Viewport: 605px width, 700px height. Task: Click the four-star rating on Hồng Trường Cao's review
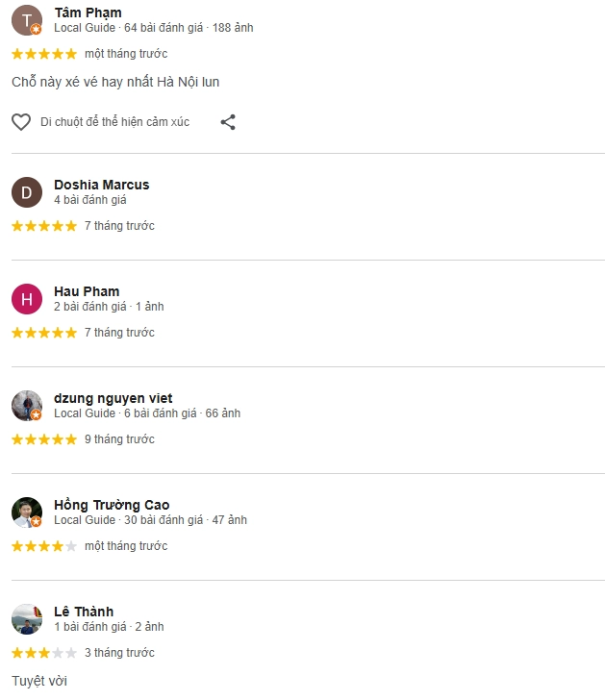[44, 546]
